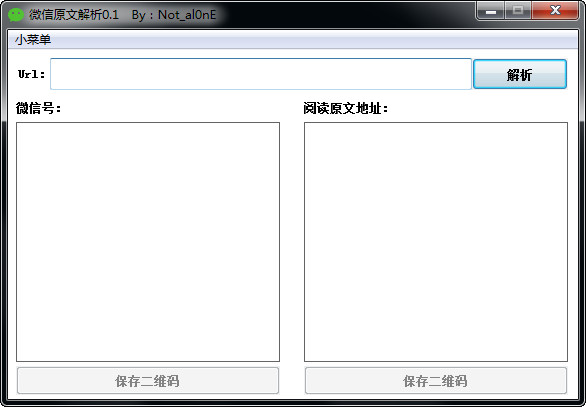Focus the Url input field
586x407 pixels.
coord(260,74)
